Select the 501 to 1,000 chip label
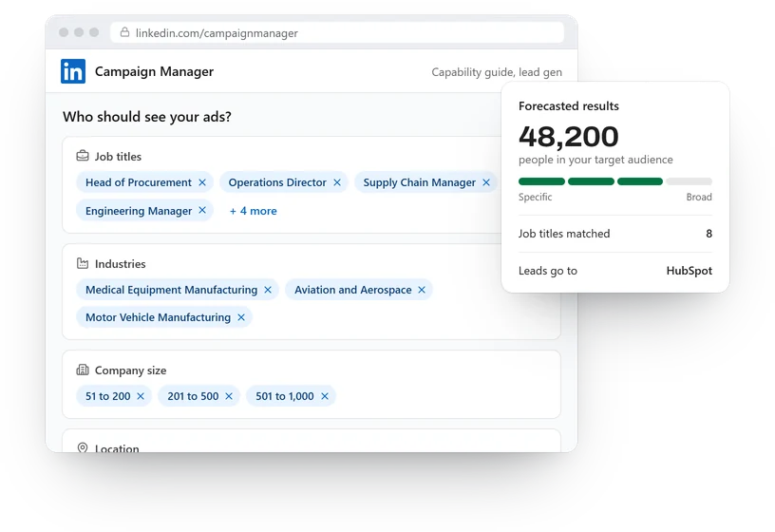The height and width of the screenshot is (532, 775). click(x=285, y=396)
